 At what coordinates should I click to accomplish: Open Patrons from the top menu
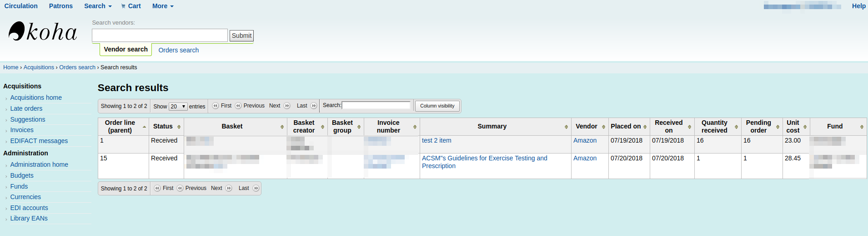(x=61, y=6)
